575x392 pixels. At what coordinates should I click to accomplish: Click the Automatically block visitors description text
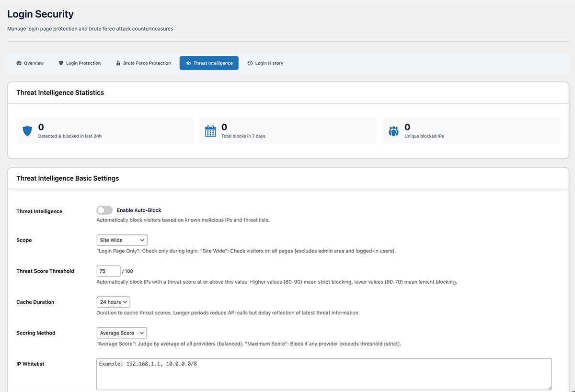tap(183, 220)
